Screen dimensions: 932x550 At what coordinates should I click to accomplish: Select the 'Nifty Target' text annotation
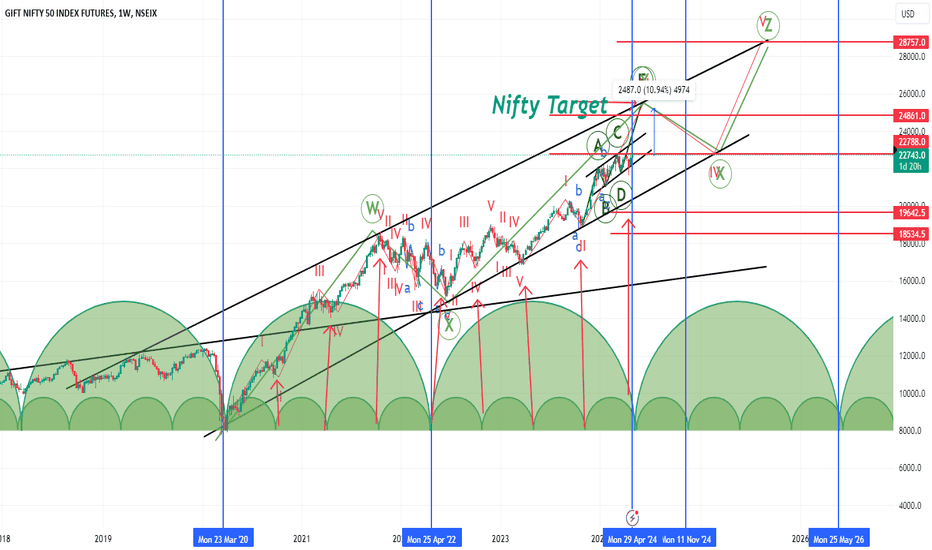(x=550, y=105)
